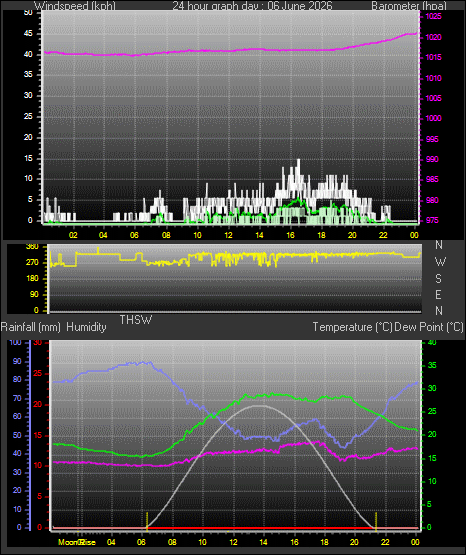This screenshot has height=555, width=466.
Task: Click the Temperature (°C) label
Action: click(x=352, y=327)
